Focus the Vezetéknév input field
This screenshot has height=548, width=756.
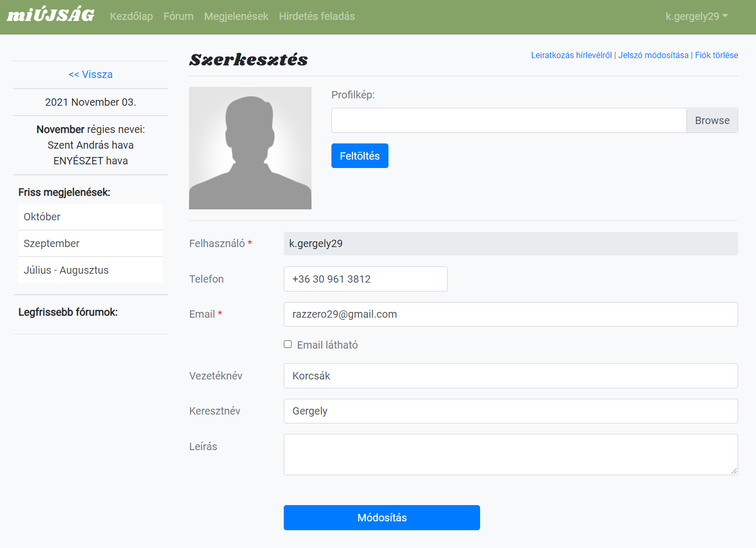[511, 376]
